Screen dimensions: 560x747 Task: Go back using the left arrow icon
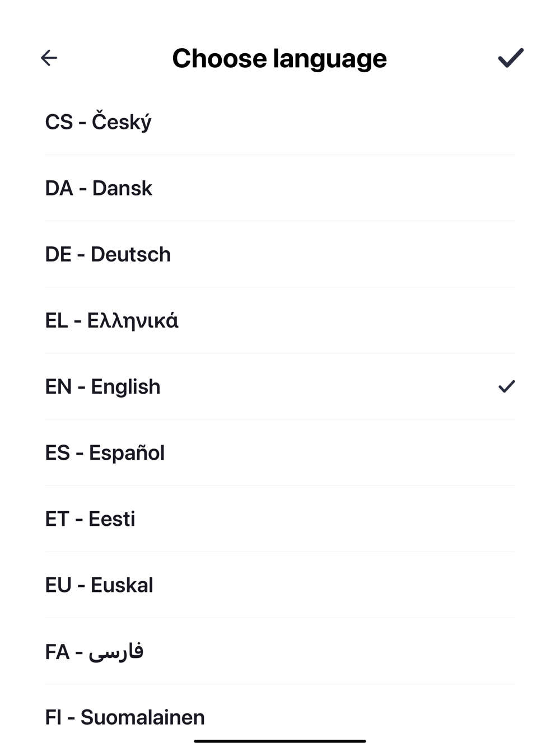pyautogui.click(x=49, y=58)
